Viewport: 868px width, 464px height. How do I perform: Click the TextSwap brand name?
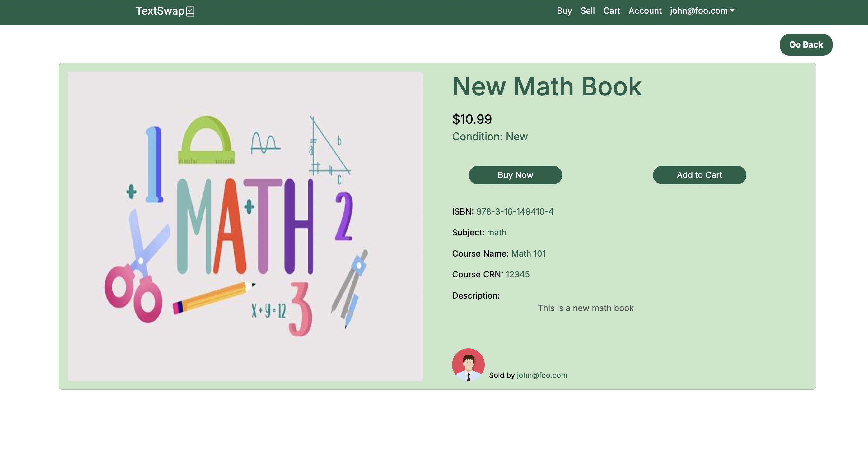(x=160, y=11)
